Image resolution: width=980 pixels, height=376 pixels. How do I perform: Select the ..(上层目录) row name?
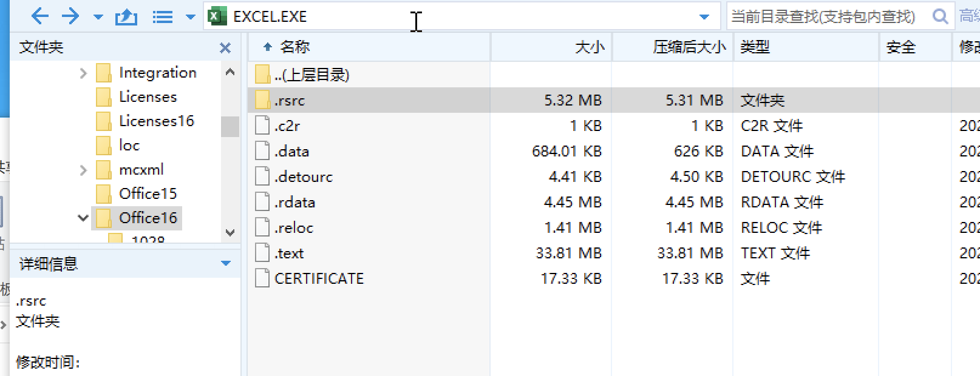click(311, 75)
